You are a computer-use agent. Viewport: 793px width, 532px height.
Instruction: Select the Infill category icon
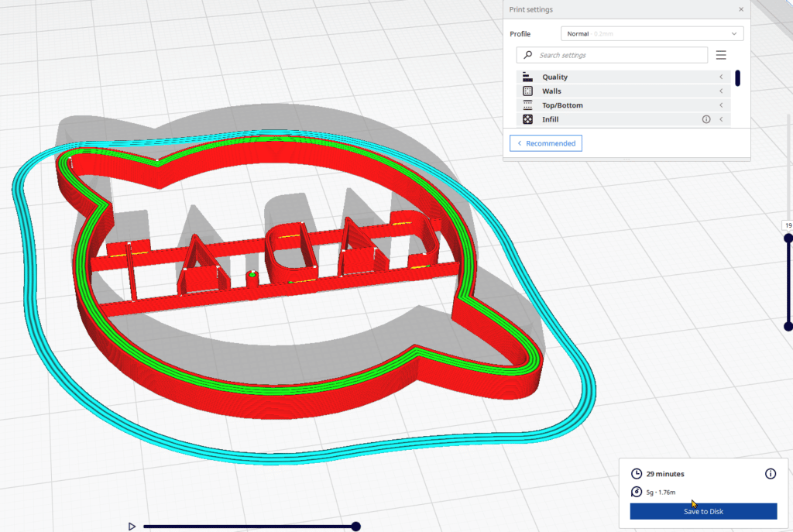(x=527, y=119)
